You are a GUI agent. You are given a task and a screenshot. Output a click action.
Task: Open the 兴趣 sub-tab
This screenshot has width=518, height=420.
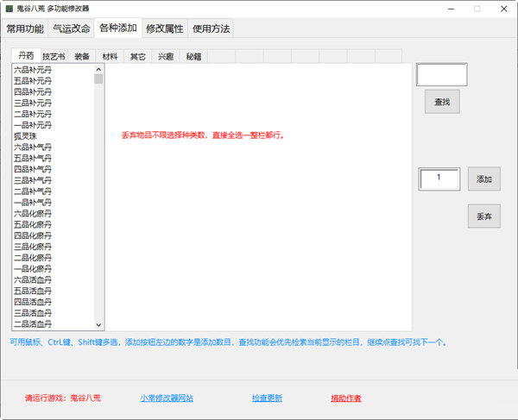click(x=166, y=56)
